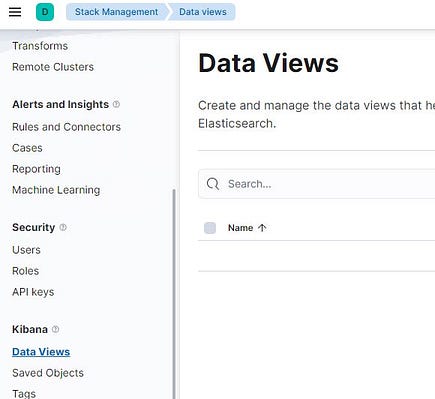
Task: Click the Kibana section info icon
Action: click(56, 329)
